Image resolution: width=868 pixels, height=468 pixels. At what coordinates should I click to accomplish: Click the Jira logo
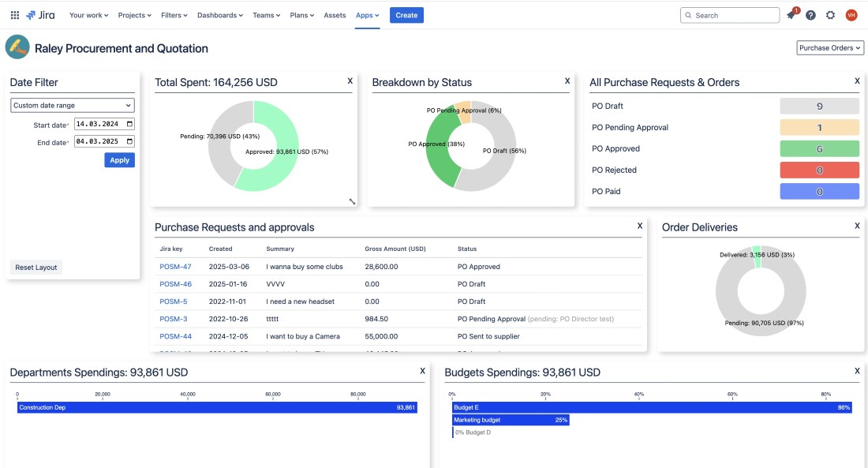point(41,14)
